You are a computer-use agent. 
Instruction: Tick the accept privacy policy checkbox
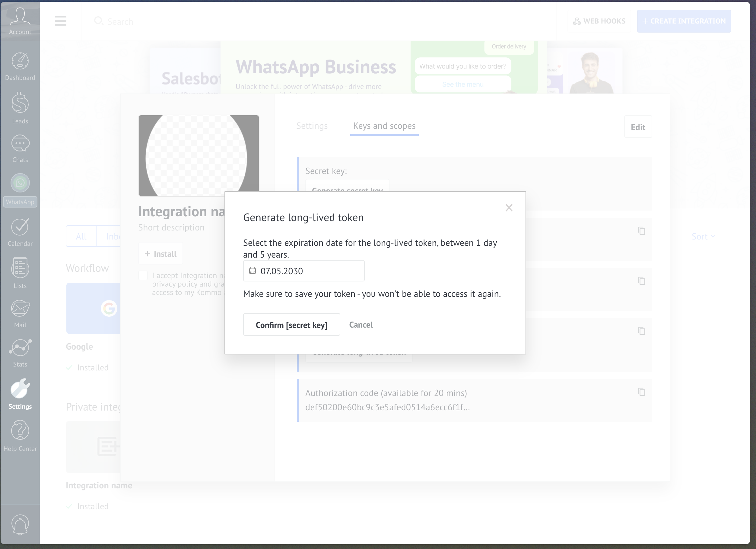[x=143, y=275]
